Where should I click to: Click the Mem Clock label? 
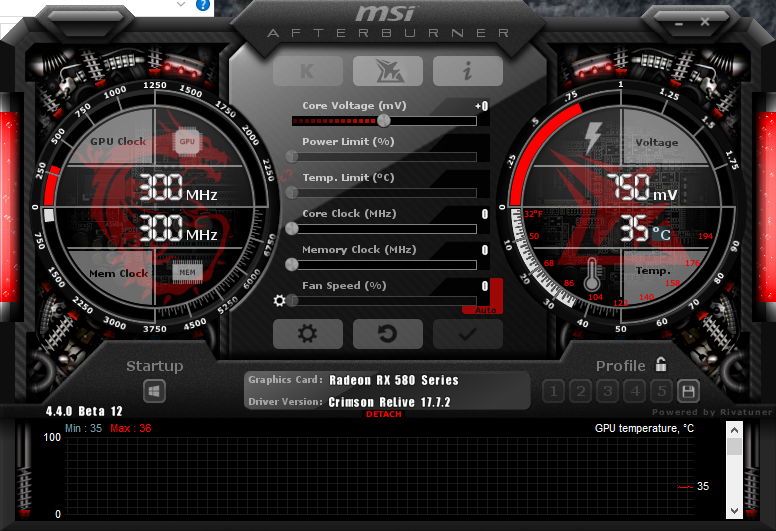[x=119, y=274]
